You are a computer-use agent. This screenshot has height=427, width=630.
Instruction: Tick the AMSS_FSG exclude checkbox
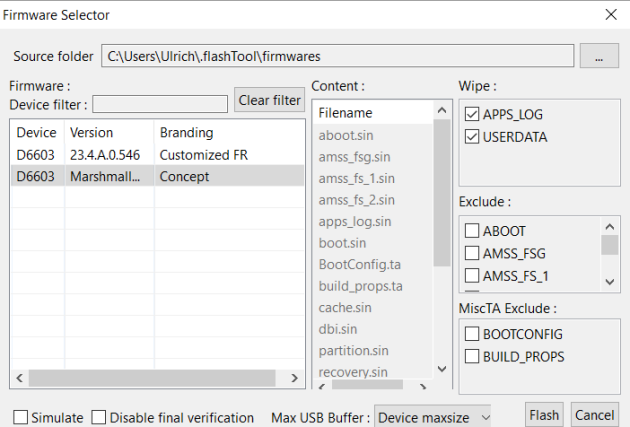[x=473, y=253]
